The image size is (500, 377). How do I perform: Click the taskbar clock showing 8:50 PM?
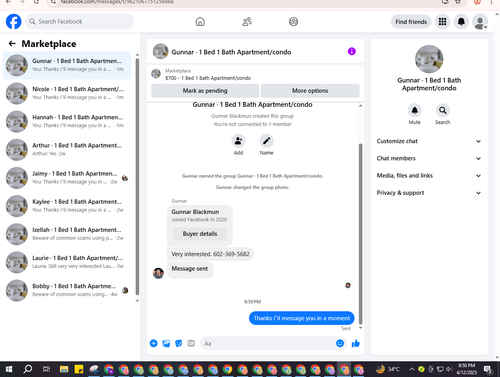467,369
